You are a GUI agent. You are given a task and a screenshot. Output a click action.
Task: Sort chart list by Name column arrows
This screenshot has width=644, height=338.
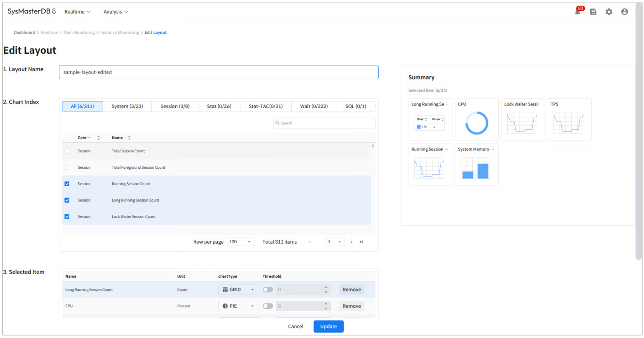pyautogui.click(x=129, y=138)
